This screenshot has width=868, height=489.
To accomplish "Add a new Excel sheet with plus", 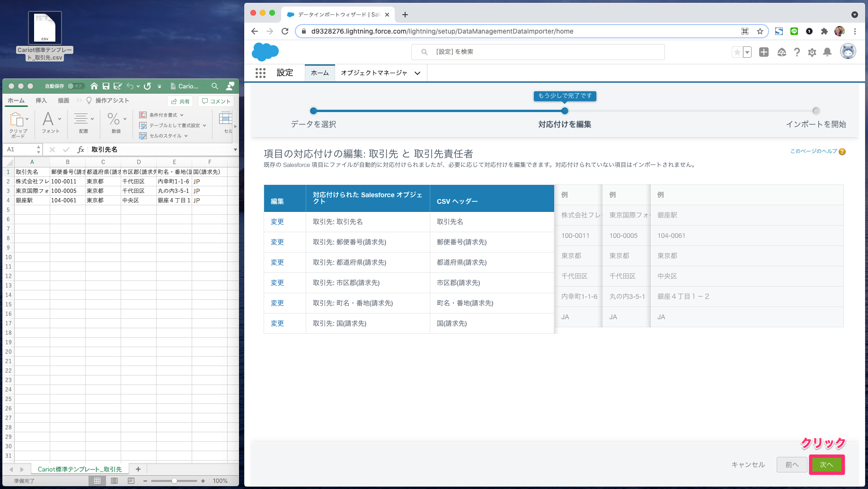I will pyautogui.click(x=138, y=469).
